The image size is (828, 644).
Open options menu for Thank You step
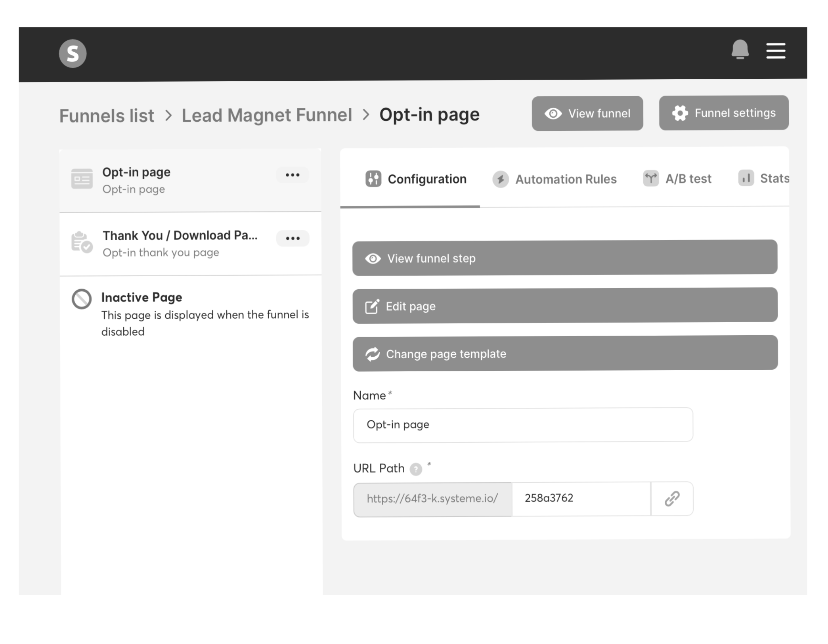pos(293,238)
